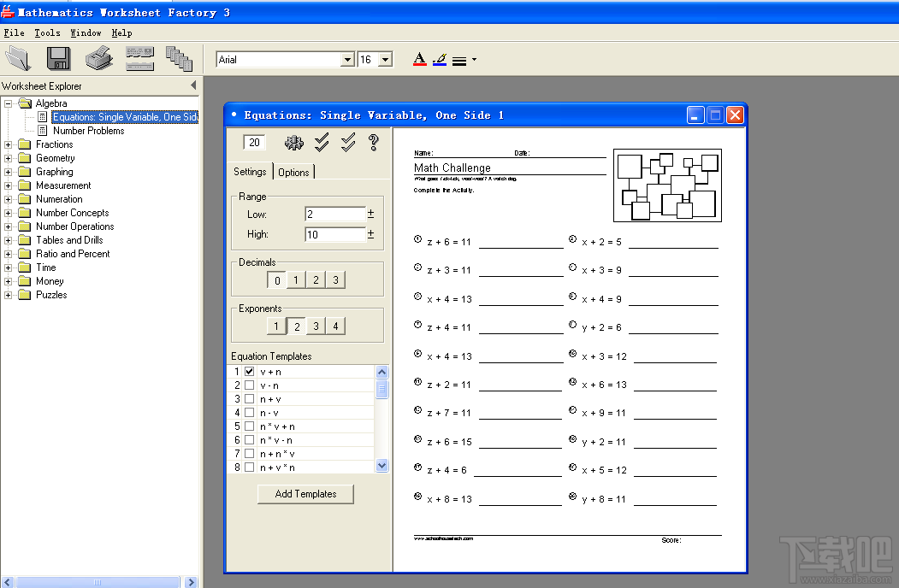Open a worksheet file from the toolbar
Viewport: 899px width, 588px height.
click(18, 59)
